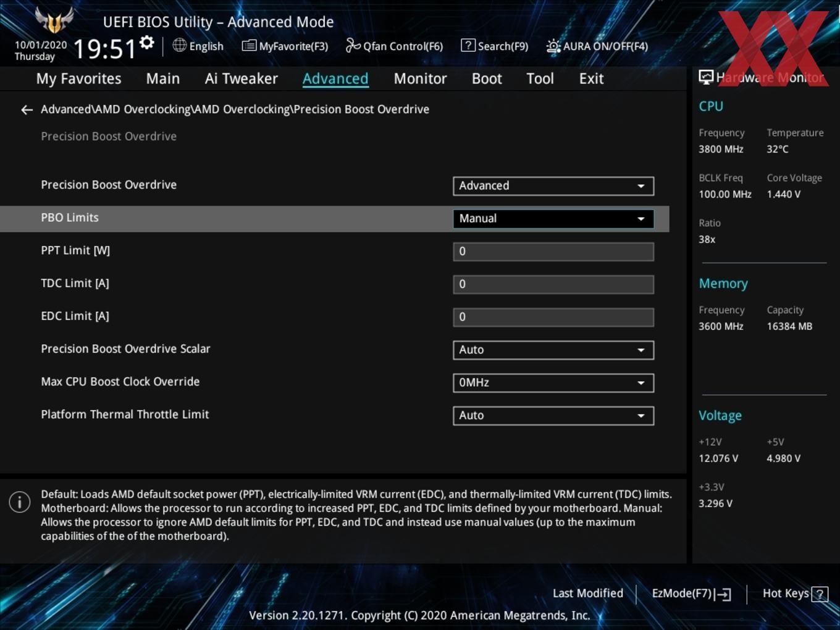The image size is (840, 630).
Task: Open the Ai Tweaker tab
Action: pyautogui.click(x=241, y=78)
